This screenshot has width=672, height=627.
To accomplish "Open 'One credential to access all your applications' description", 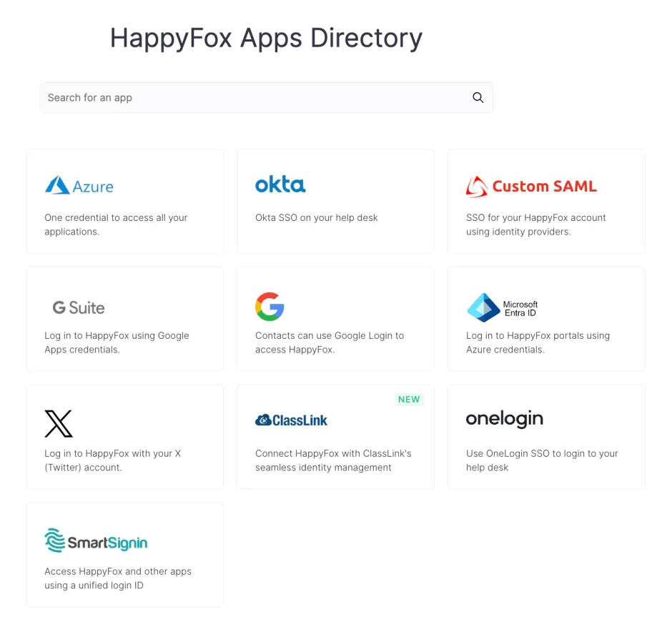I will tap(116, 224).
